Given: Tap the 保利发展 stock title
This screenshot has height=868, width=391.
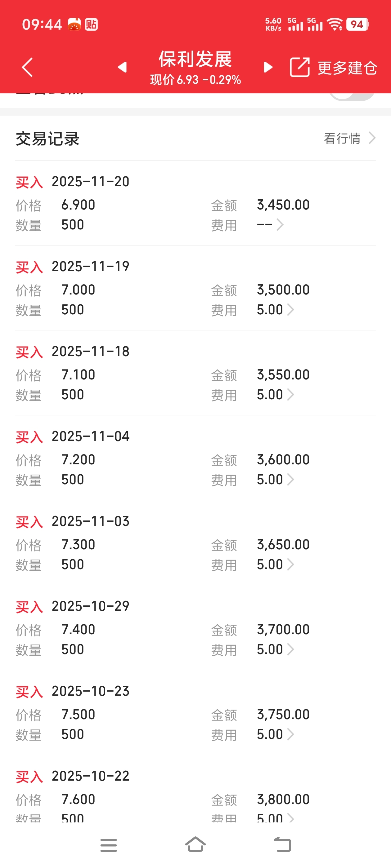Looking at the screenshot, I should 195,60.
